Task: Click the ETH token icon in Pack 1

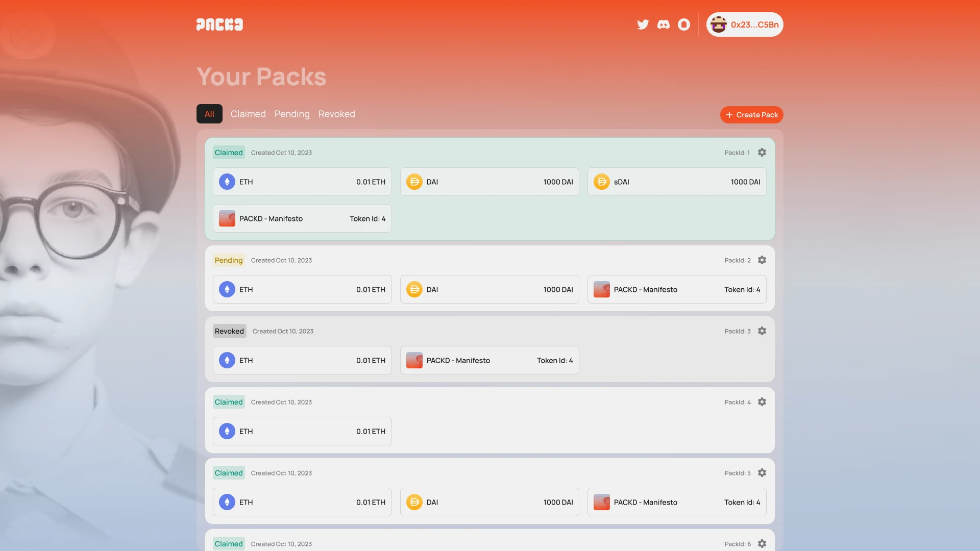Action: click(227, 181)
